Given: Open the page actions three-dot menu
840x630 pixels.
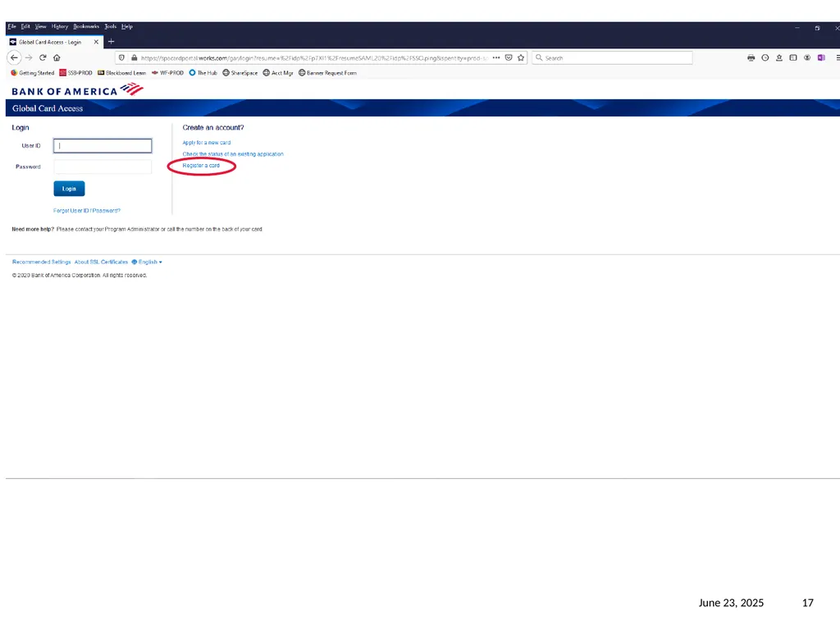Looking at the screenshot, I should 496,58.
